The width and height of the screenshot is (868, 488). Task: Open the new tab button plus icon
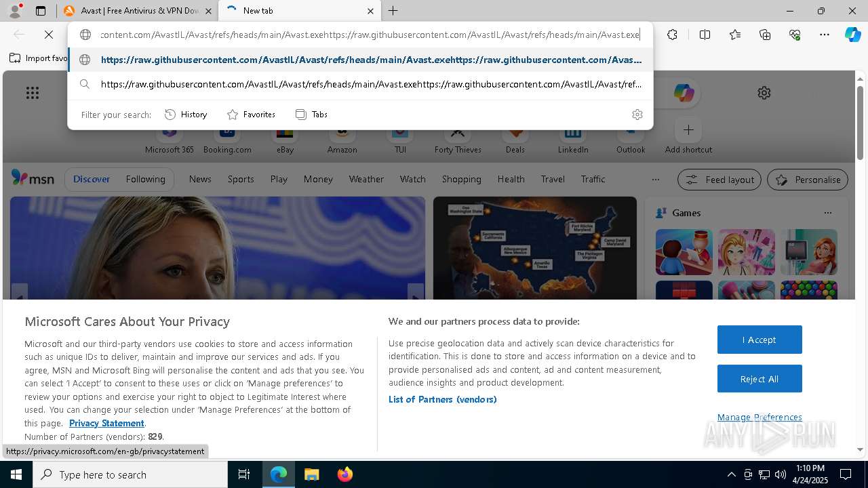click(393, 11)
